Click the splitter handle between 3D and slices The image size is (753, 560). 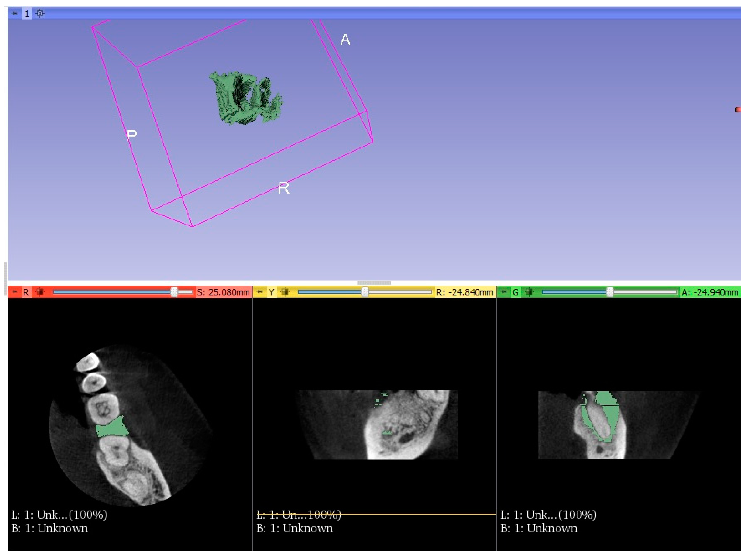point(374,283)
